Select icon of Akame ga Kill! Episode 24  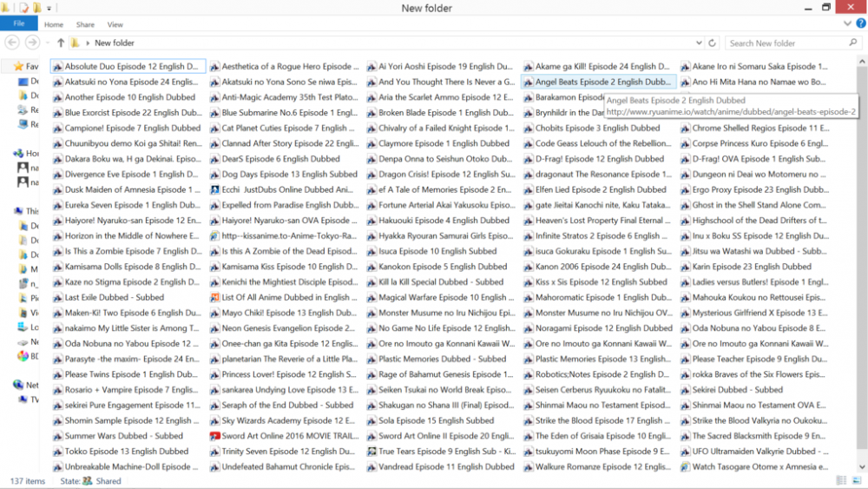529,67
